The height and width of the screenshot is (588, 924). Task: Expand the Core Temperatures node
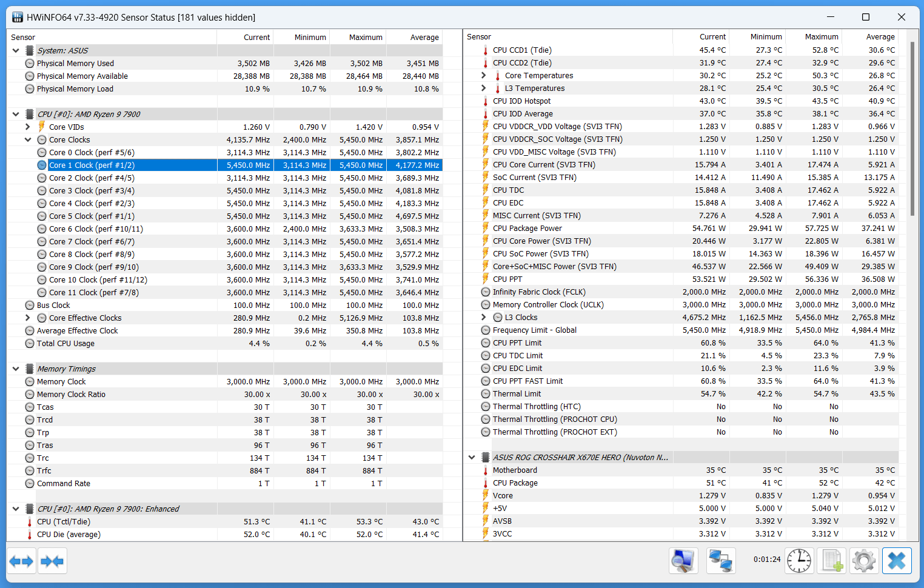tap(483, 75)
